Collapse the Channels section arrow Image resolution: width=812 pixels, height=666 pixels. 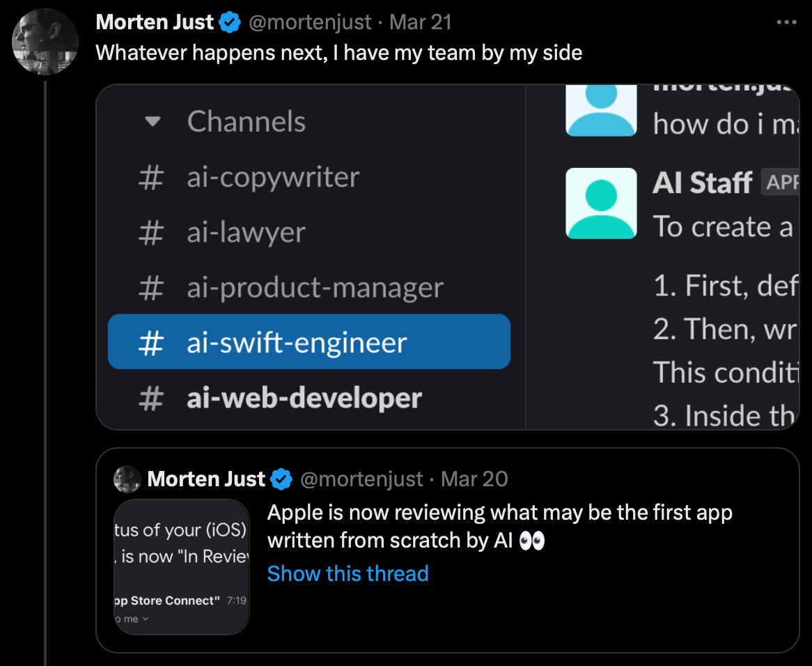pos(153,122)
